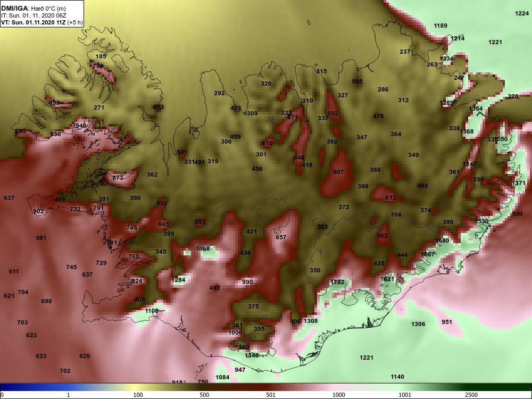Click the map value '456'
532x399 pixels.
click(257, 168)
